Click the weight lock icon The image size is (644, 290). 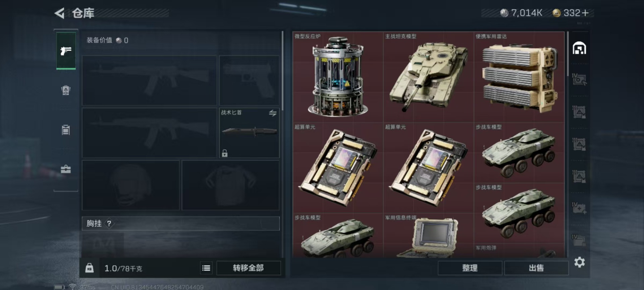pos(90,268)
